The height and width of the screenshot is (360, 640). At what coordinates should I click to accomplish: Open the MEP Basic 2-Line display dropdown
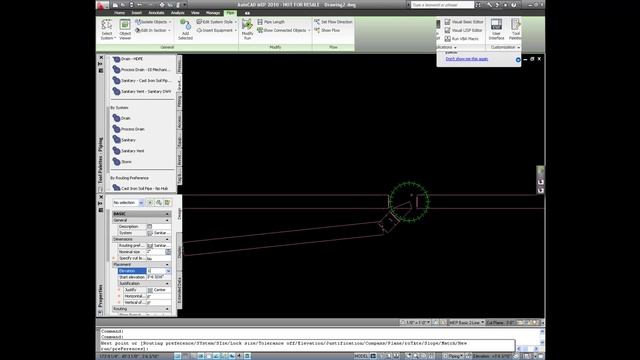[467, 323]
